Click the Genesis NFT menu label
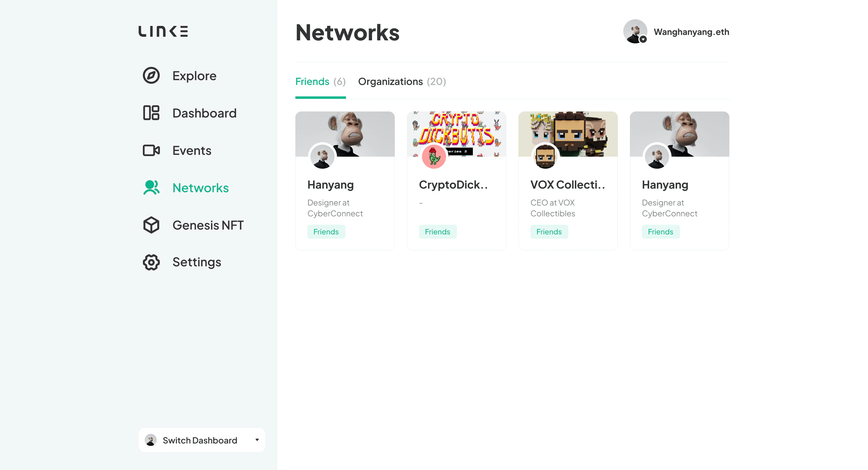Screen dimensions: 868x470 208,225
